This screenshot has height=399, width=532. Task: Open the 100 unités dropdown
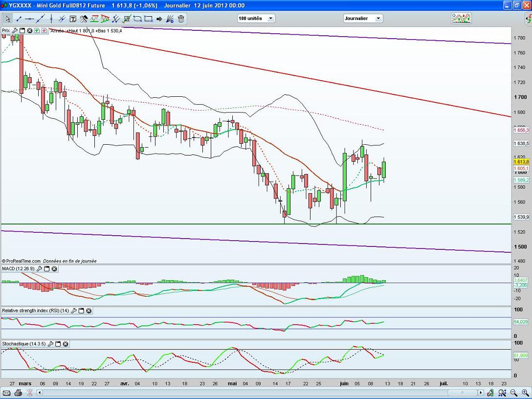pyautogui.click(x=256, y=19)
